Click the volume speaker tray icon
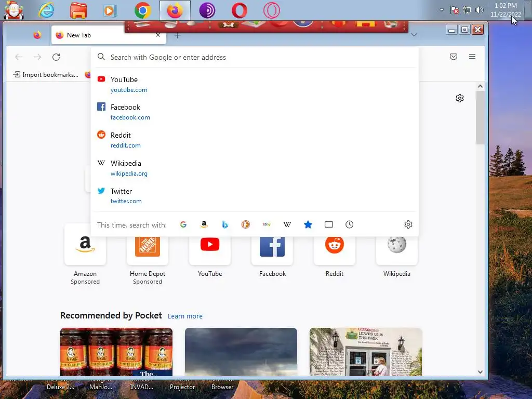The height and width of the screenshot is (399, 532). tap(479, 10)
